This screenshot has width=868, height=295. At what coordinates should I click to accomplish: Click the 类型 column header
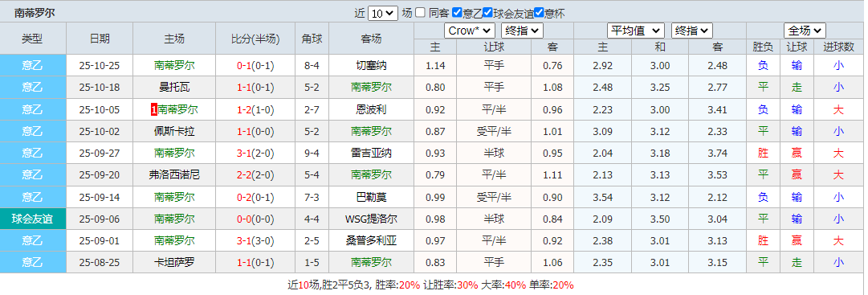click(x=33, y=39)
